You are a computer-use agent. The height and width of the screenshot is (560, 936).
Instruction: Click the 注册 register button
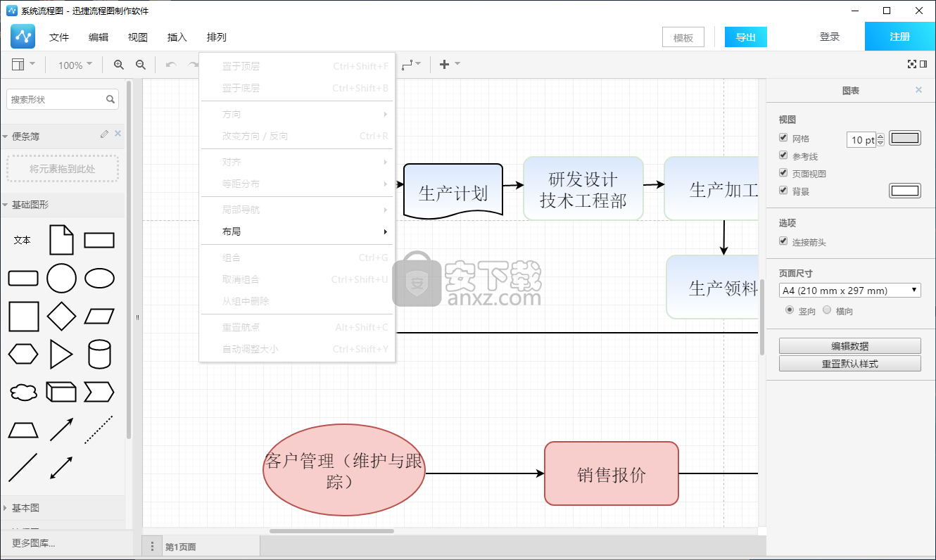(900, 37)
